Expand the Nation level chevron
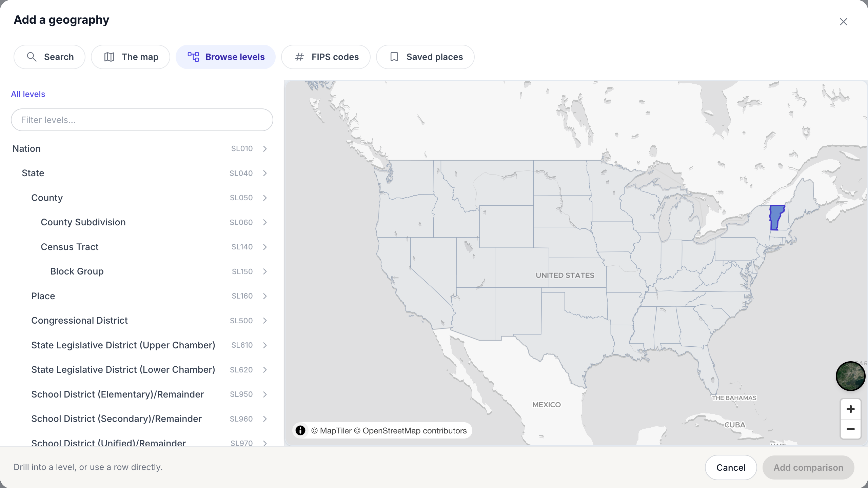This screenshot has height=488, width=868. click(x=265, y=149)
